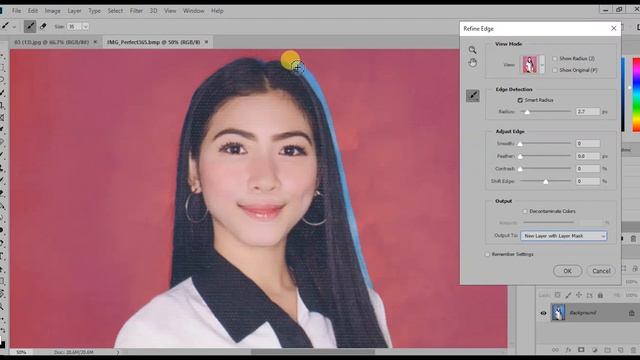Hide the Background layer with eye icon

click(543, 313)
